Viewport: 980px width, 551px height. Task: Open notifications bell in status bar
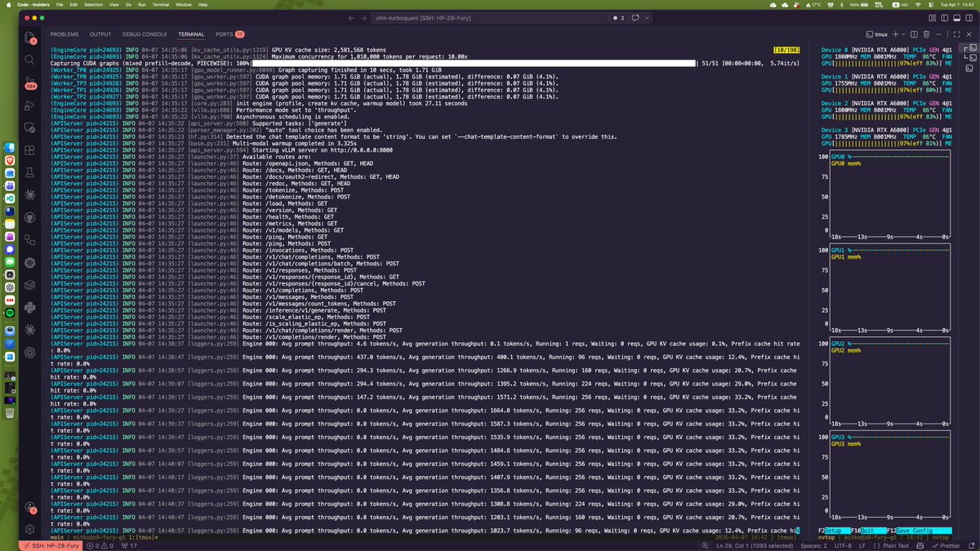(x=972, y=545)
